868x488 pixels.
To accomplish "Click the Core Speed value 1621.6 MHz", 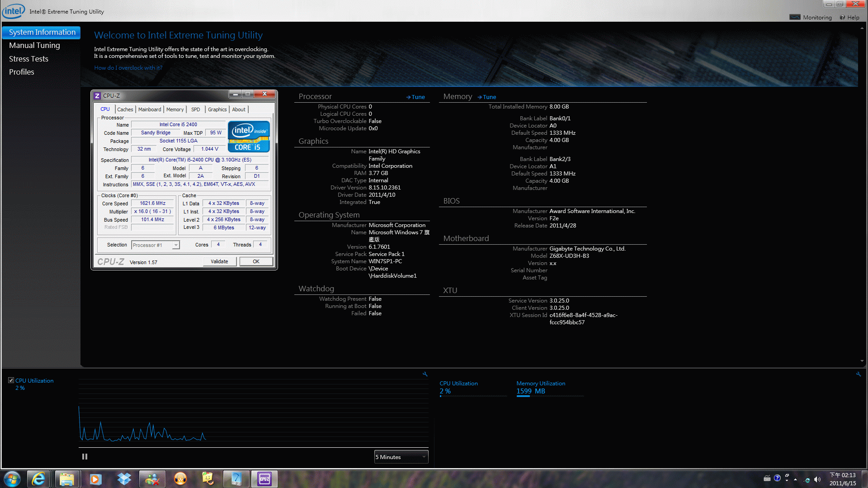I will pyautogui.click(x=153, y=204).
